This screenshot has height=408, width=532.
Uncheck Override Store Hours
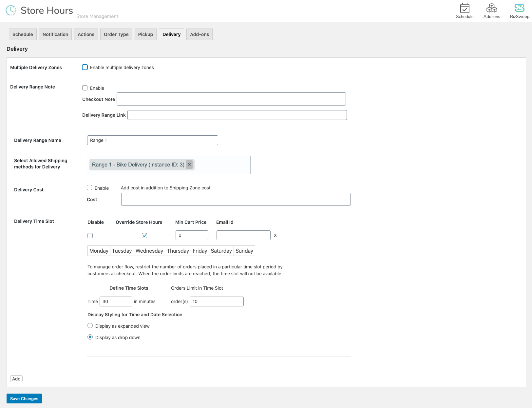click(144, 235)
